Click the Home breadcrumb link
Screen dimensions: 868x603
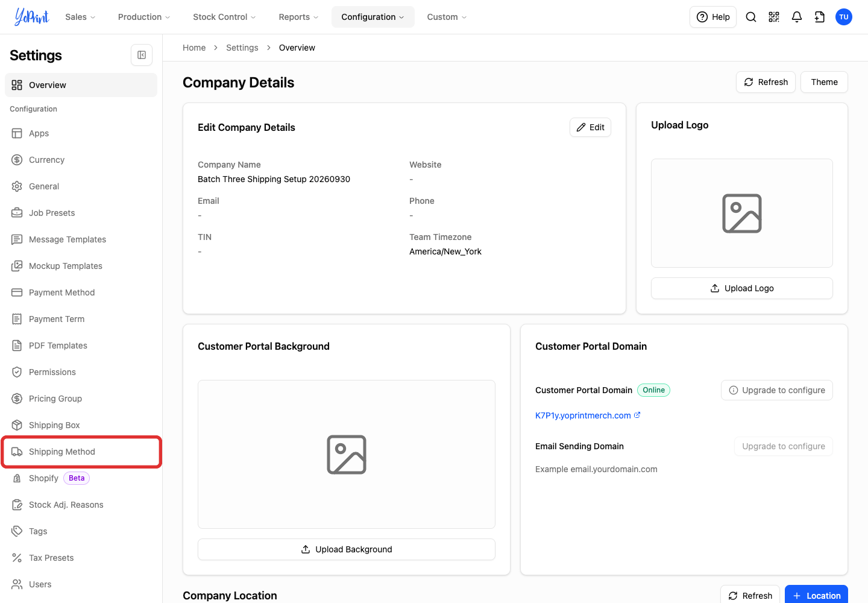tap(194, 48)
